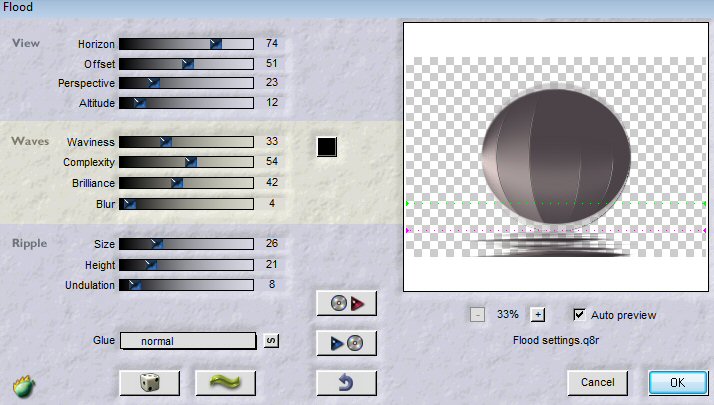Zoom out with the minus button

pos(477,314)
